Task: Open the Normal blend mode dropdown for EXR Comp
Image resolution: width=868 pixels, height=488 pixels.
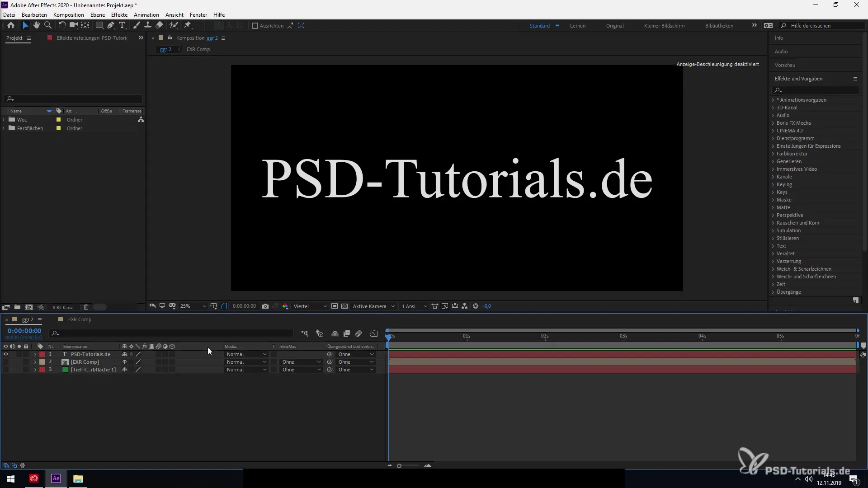Action: 246,362
